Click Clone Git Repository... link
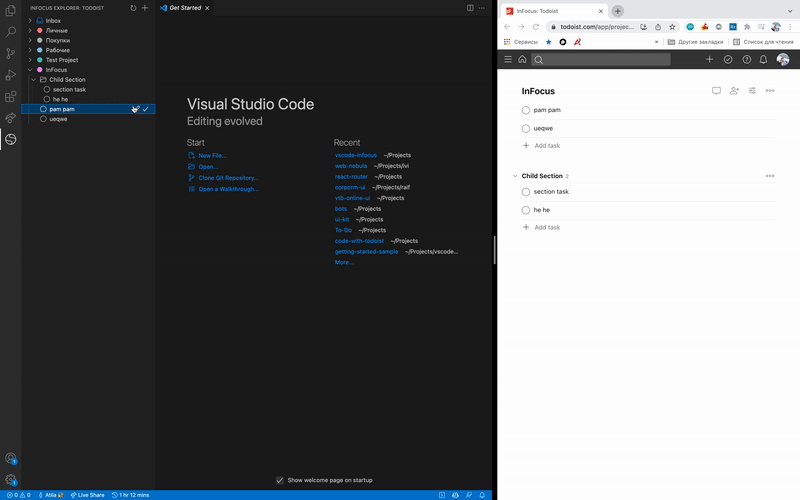The width and height of the screenshot is (800, 500). [229, 178]
